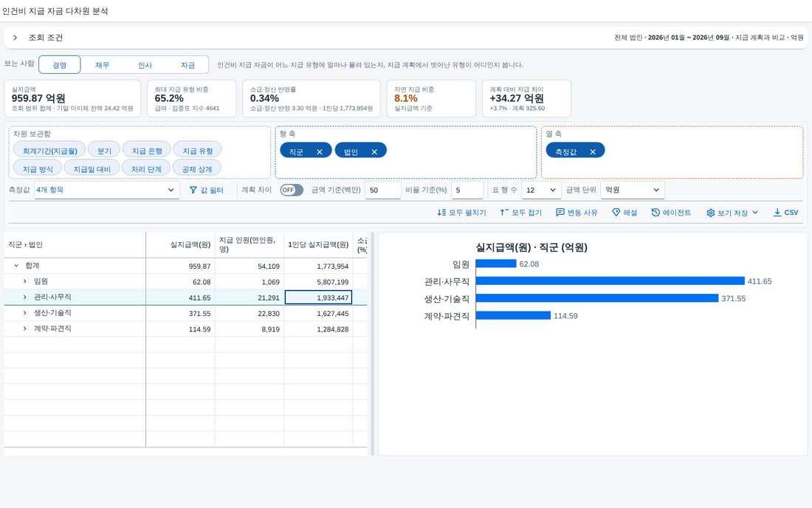Switch to the 인사 viewer tab
Image resolution: width=812 pixels, height=508 pixels.
tap(145, 65)
